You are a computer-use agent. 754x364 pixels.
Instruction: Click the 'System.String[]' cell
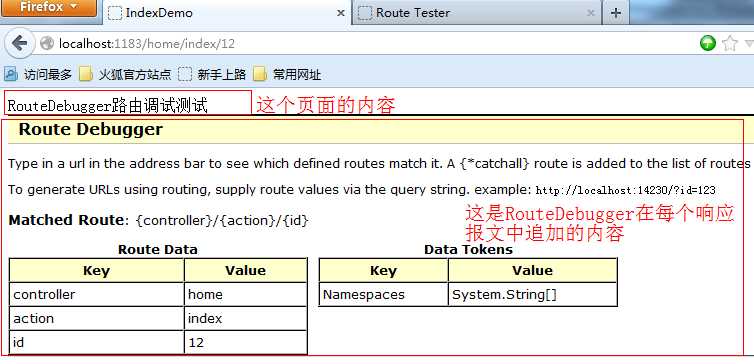pyautogui.click(x=532, y=294)
